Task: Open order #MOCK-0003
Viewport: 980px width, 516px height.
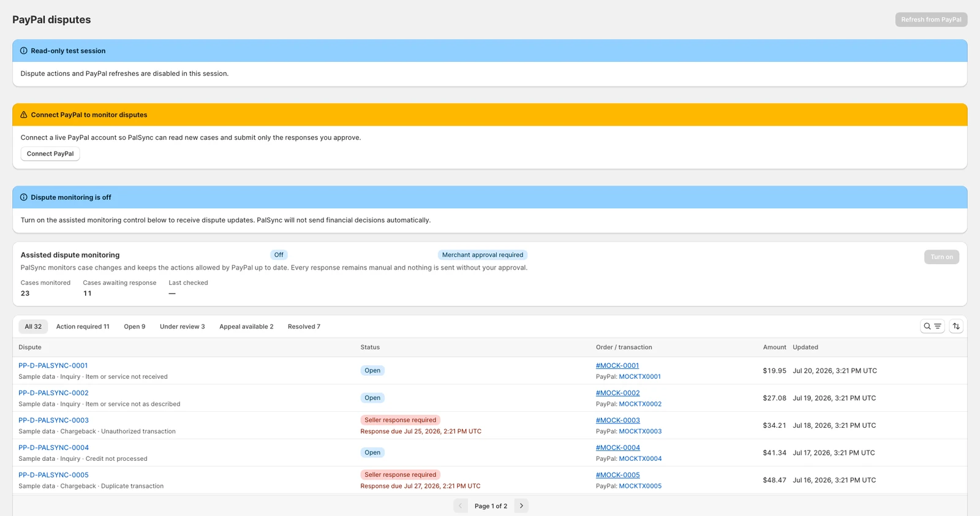Action: (x=618, y=420)
